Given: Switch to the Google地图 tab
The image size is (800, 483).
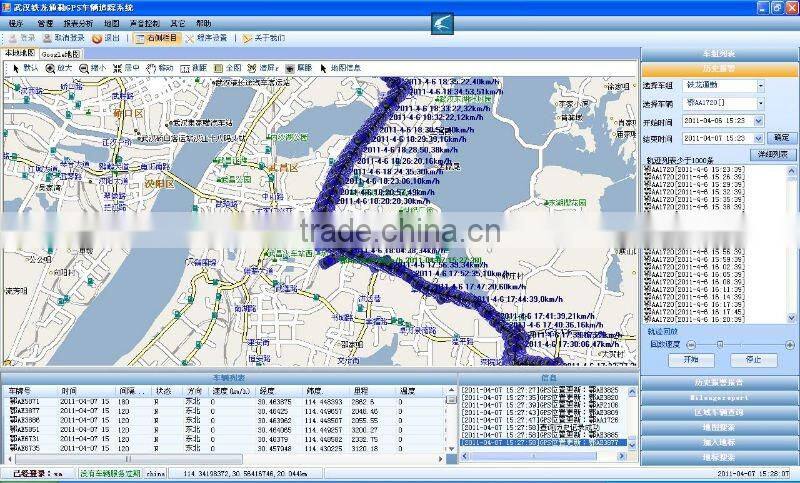Looking at the screenshot, I should pyautogui.click(x=60, y=54).
